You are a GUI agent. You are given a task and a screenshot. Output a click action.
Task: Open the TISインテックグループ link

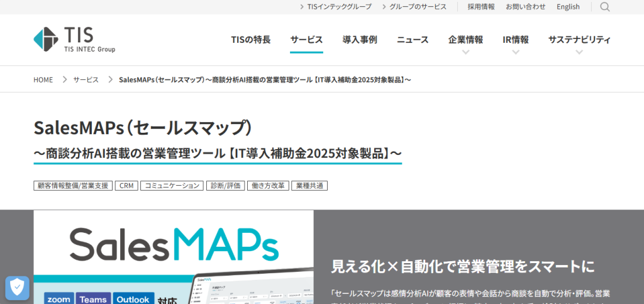[336, 6]
